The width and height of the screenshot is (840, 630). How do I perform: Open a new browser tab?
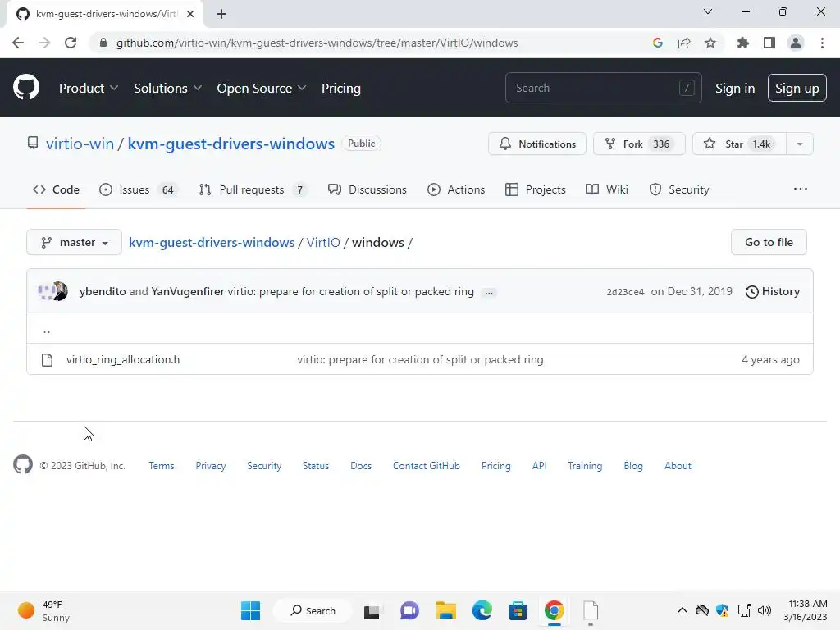[x=221, y=14]
